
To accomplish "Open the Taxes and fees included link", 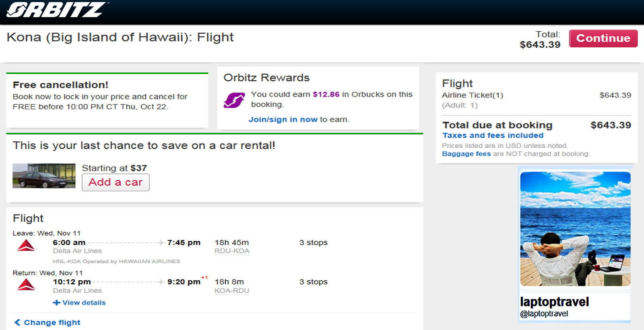I will (x=493, y=136).
